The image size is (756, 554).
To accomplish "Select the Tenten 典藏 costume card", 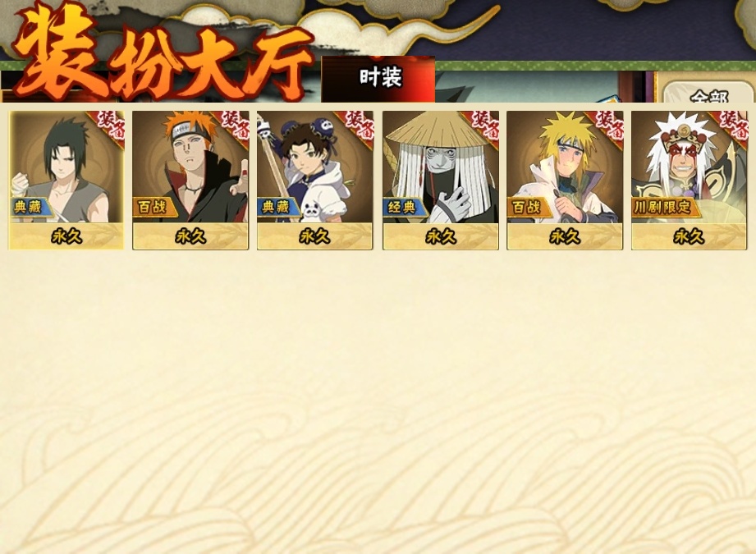I will click(x=315, y=181).
